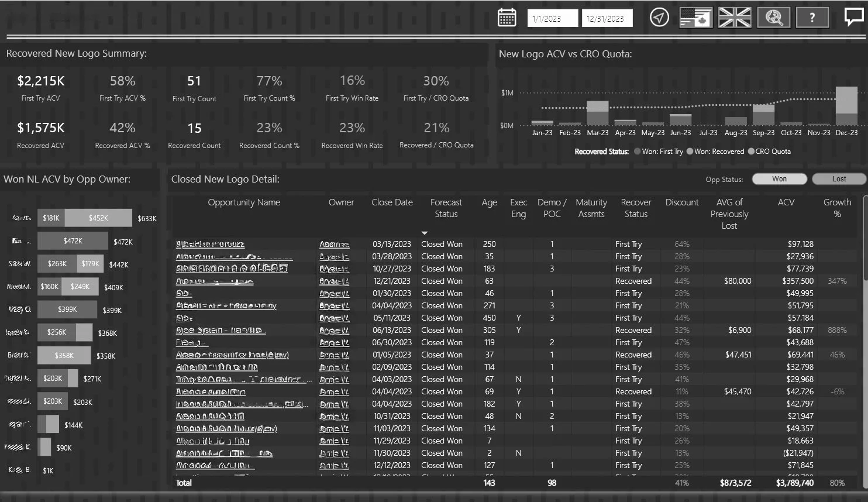
Task: Open help with the question mark button
Action: click(x=812, y=18)
